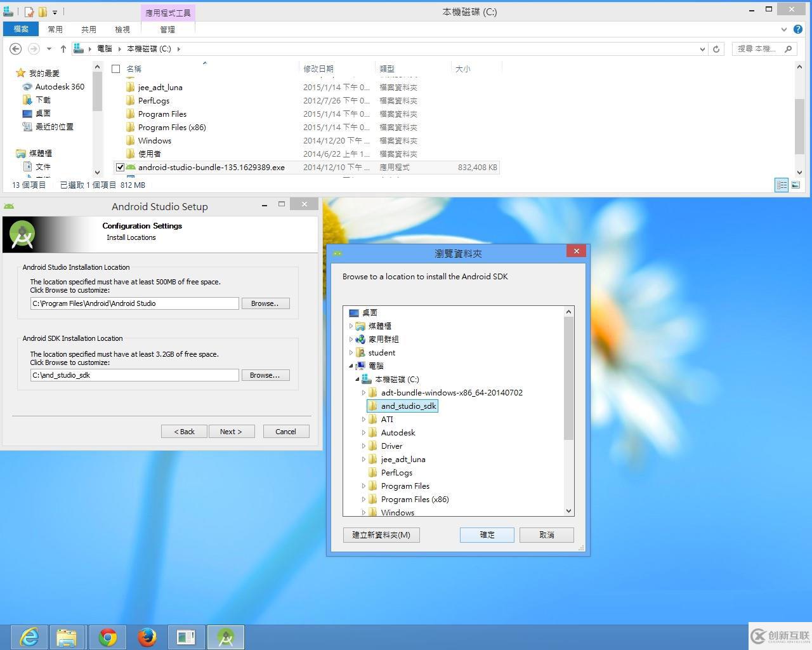Expand Program Files folder node
The height and width of the screenshot is (650, 812).
click(x=363, y=486)
